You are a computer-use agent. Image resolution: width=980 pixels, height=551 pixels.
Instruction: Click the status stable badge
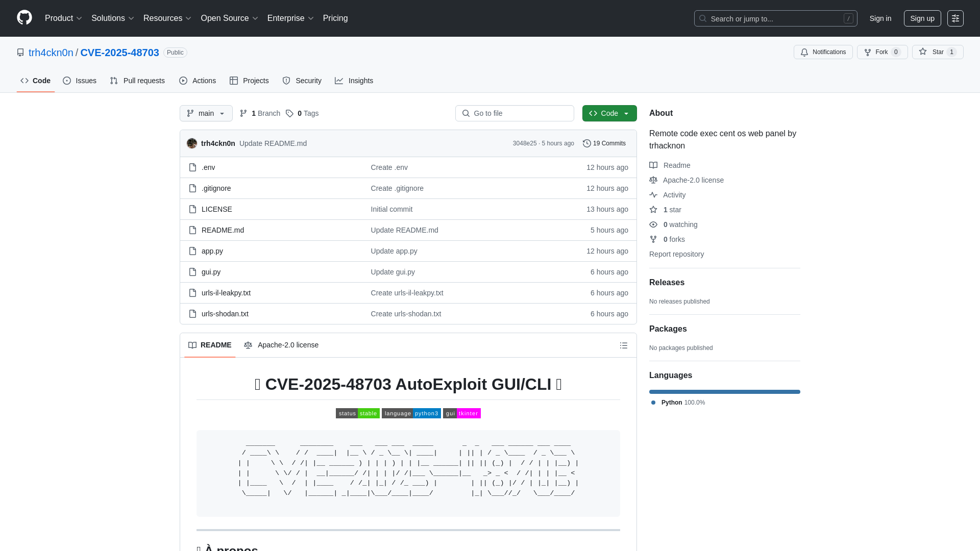[x=357, y=413]
